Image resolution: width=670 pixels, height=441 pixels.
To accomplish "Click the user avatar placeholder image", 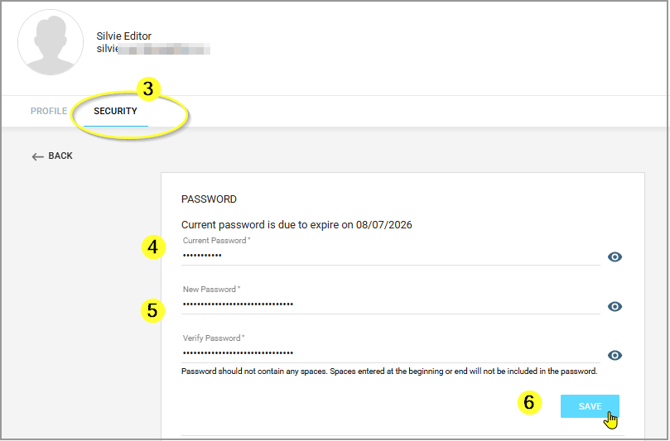I will (x=51, y=42).
